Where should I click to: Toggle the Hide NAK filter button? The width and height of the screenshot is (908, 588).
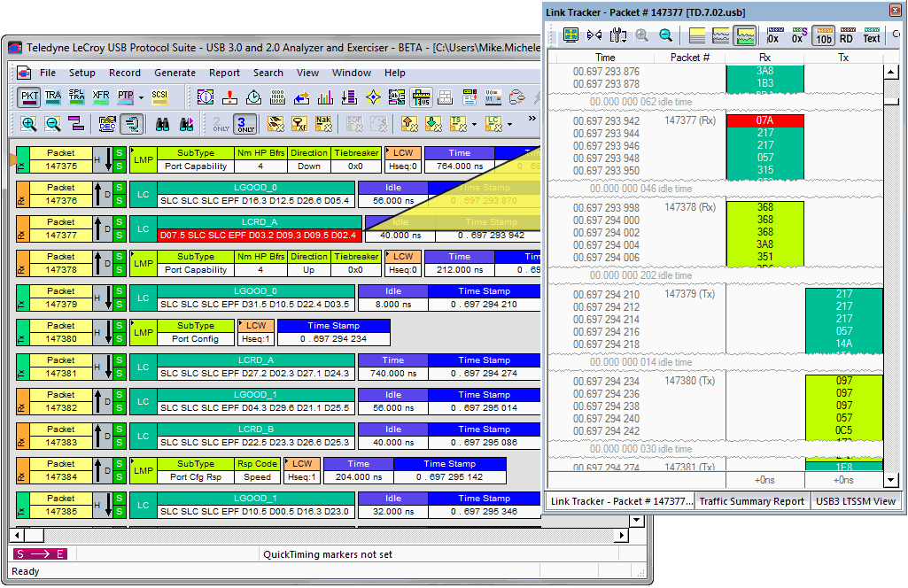pos(324,125)
